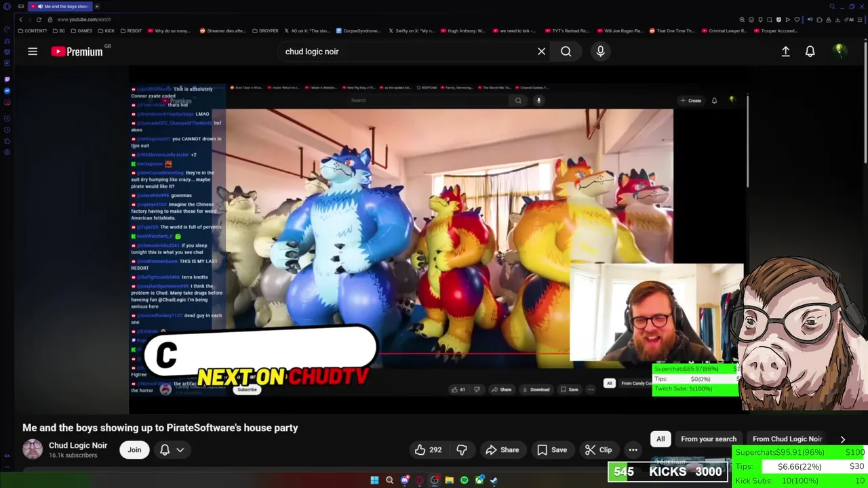Open Instagram in the browser sidebar
This screenshot has height=488, width=868.
point(7,102)
